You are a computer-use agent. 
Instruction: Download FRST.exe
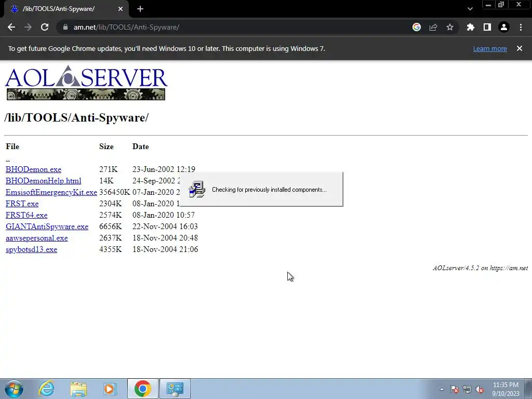pyautogui.click(x=22, y=204)
